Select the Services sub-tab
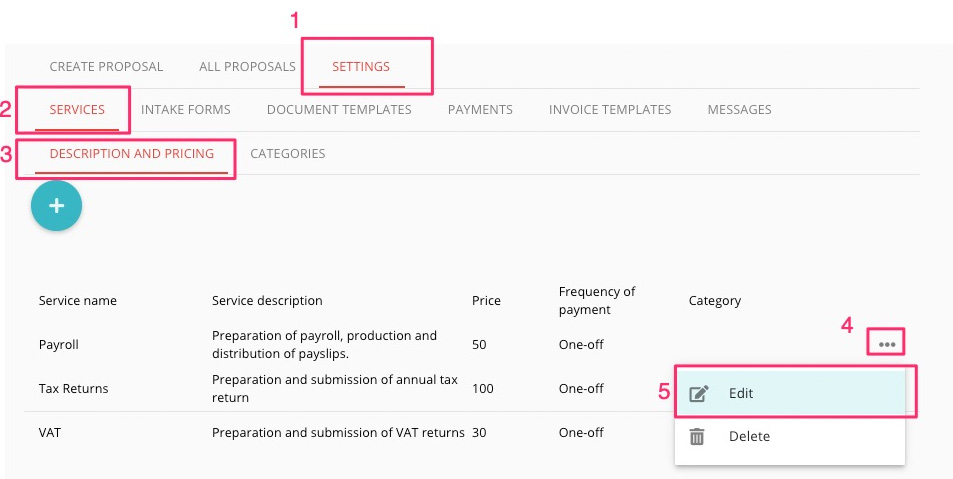953x479 pixels. 77,110
